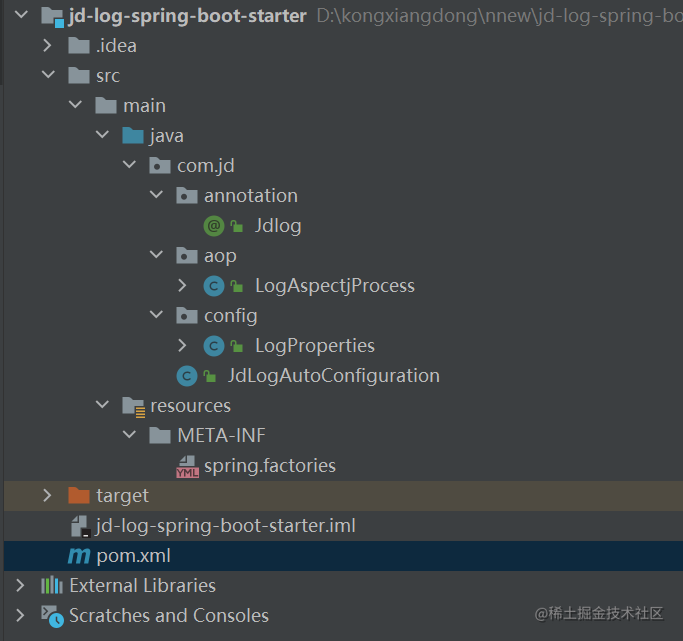Click the LogProperties class icon

[213, 346]
